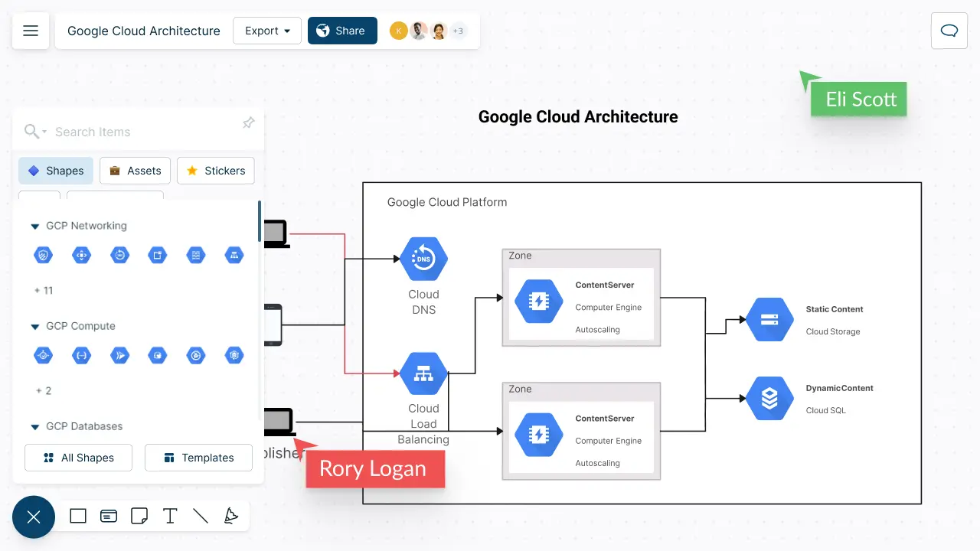
Task: Click the DynamicContent label
Action: (839, 388)
